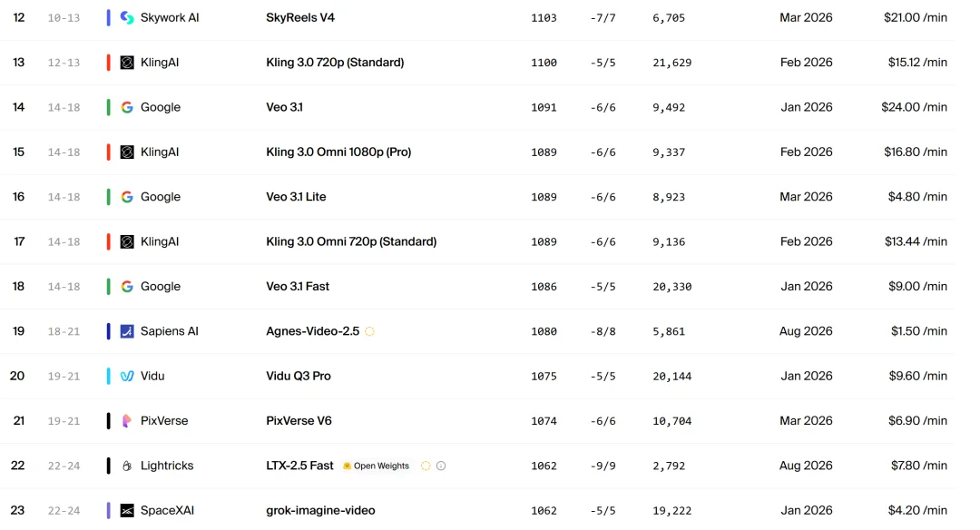Image resolution: width=980 pixels, height=530 pixels.
Task: Click the PixVerse logo icon
Action: pyautogui.click(x=127, y=420)
